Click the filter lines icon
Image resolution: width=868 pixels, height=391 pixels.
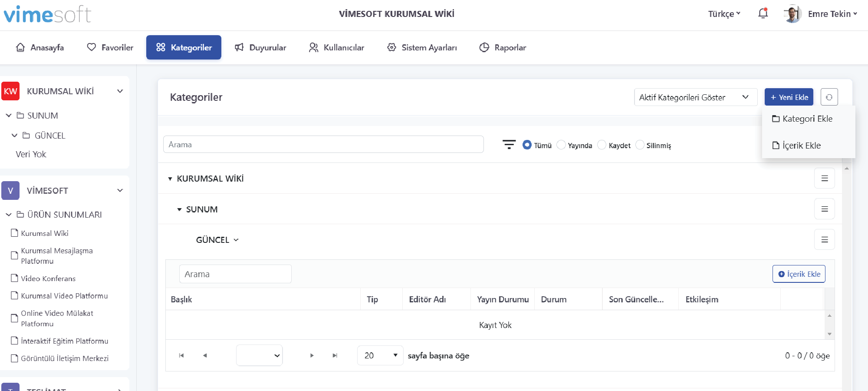coord(509,145)
